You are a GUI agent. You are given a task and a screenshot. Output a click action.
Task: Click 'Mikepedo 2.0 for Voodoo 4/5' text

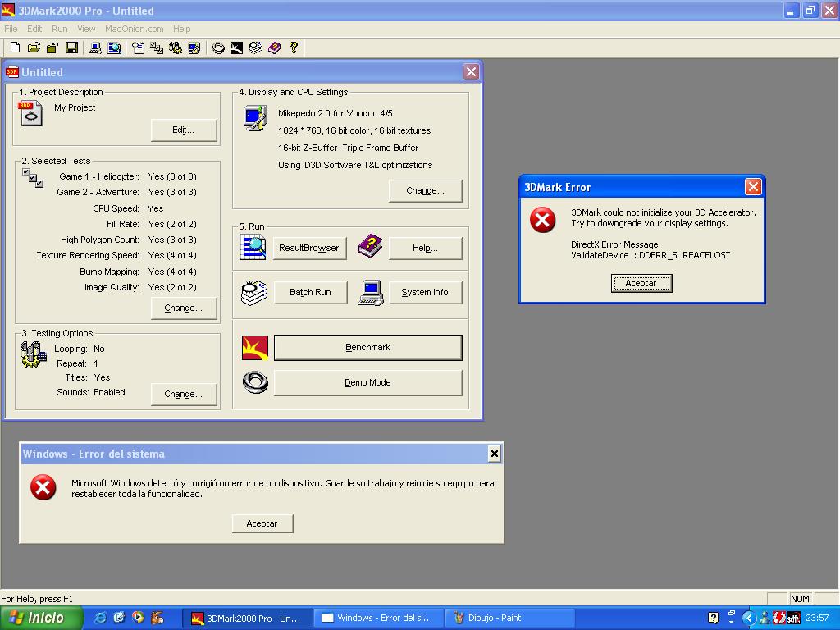[x=335, y=113]
